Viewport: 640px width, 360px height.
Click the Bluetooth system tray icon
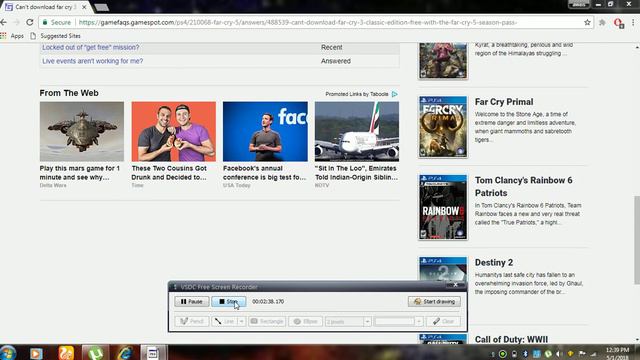525,354
